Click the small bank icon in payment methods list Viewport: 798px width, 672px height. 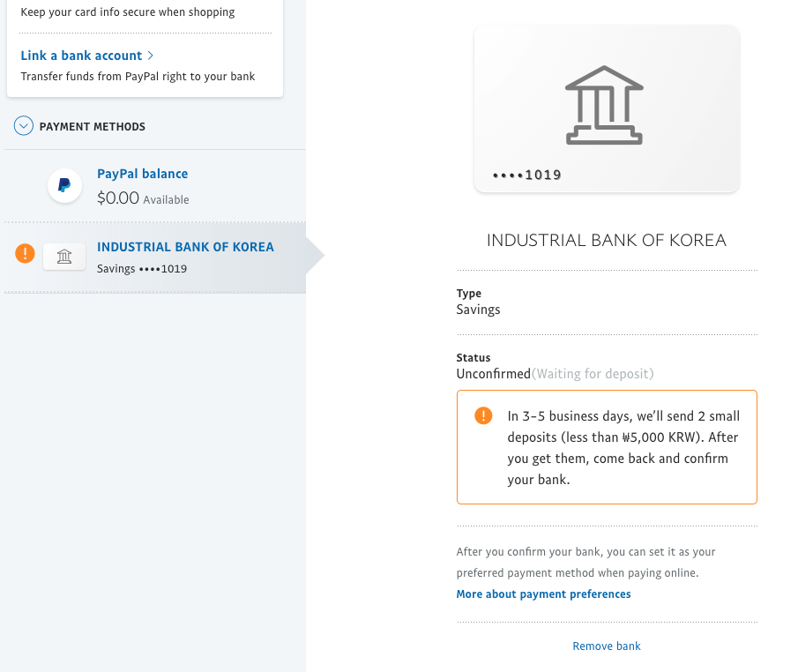pos(64,256)
